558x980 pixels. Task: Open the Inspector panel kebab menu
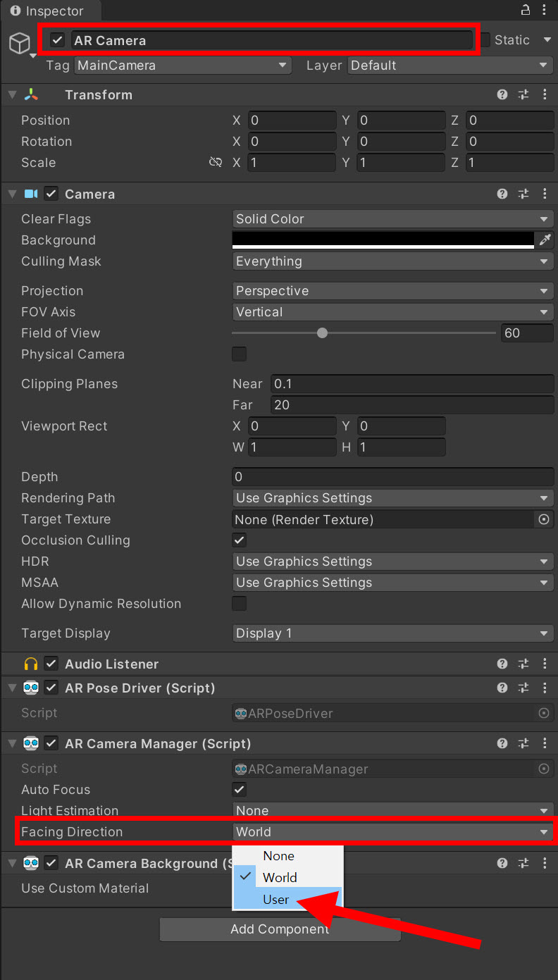pyautogui.click(x=546, y=10)
